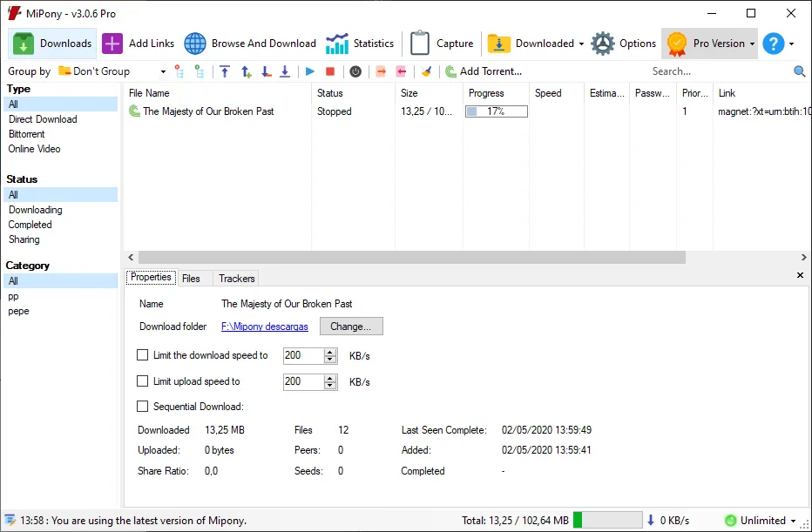
Task: Expand the Downloaded dropdown arrow
Action: (x=581, y=44)
